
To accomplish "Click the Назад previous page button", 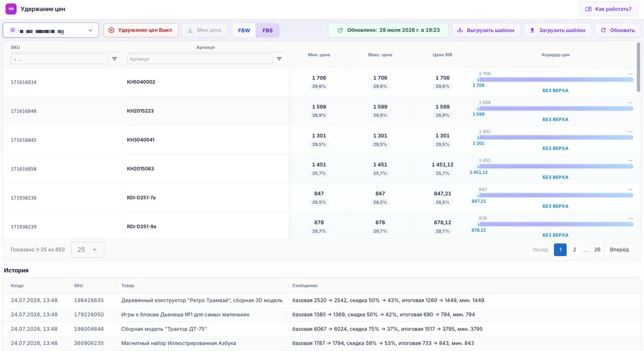I will (540, 250).
